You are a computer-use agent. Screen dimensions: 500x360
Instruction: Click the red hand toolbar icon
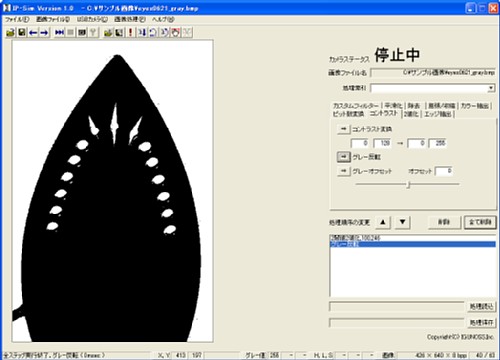point(176,32)
